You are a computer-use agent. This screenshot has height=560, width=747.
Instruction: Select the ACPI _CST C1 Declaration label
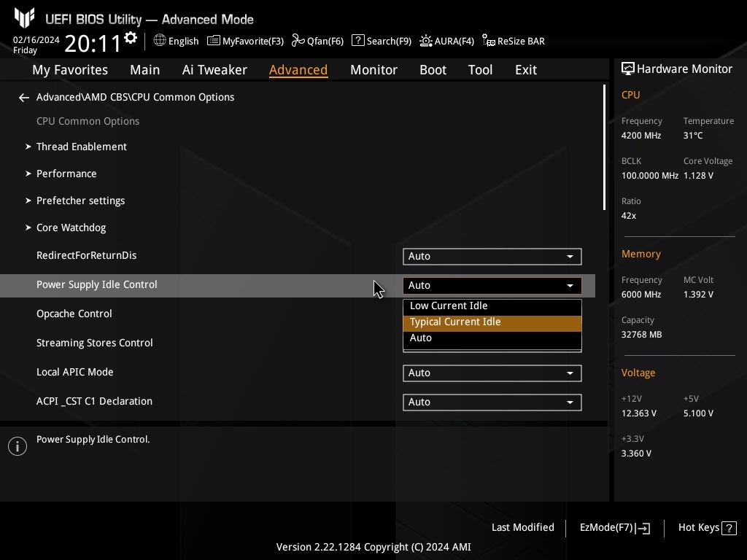tap(94, 402)
